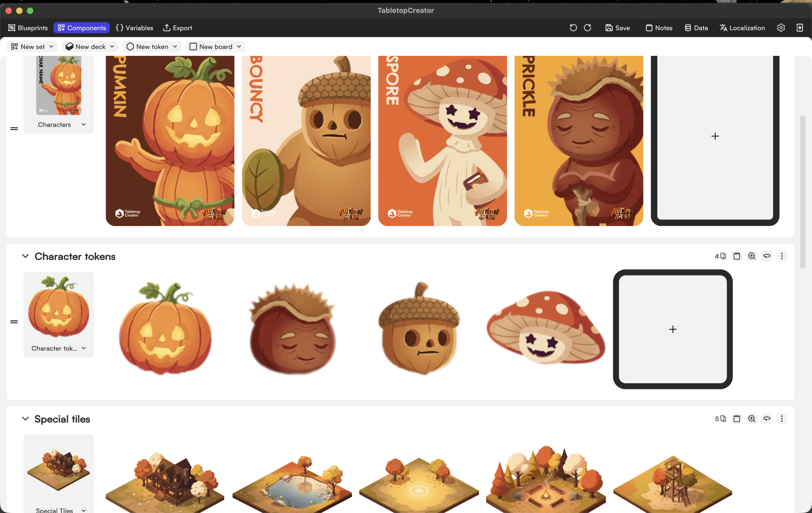812x513 pixels.
Task: Select the PUMKIN character card
Action: point(170,141)
